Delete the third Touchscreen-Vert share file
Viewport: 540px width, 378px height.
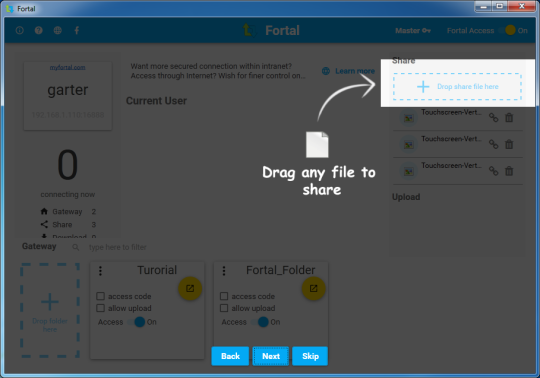[509, 171]
